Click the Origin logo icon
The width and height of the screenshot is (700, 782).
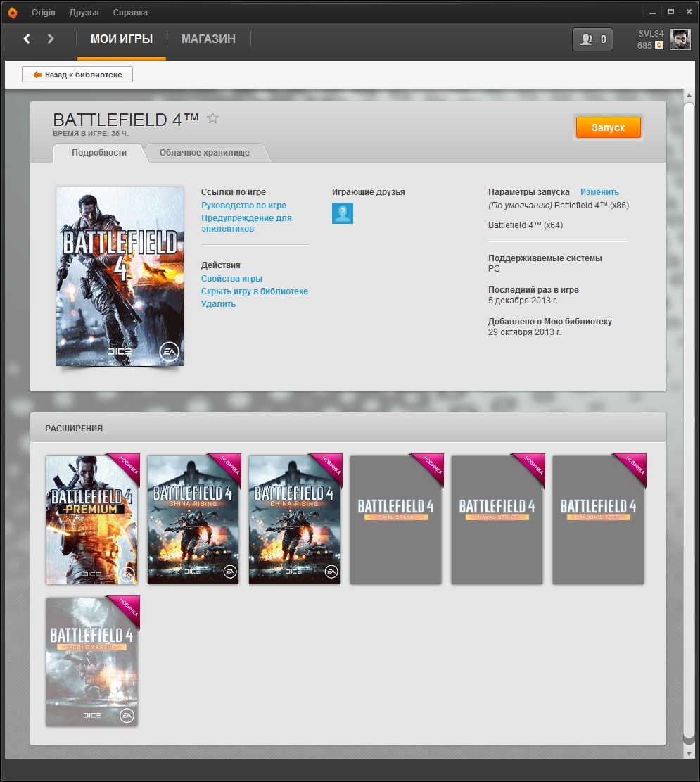point(13,13)
